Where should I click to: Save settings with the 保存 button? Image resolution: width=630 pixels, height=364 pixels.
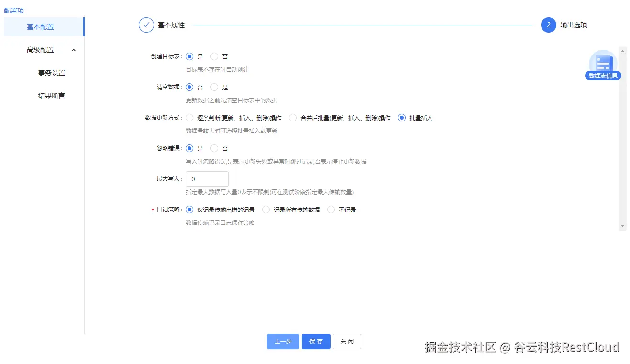pyautogui.click(x=316, y=341)
